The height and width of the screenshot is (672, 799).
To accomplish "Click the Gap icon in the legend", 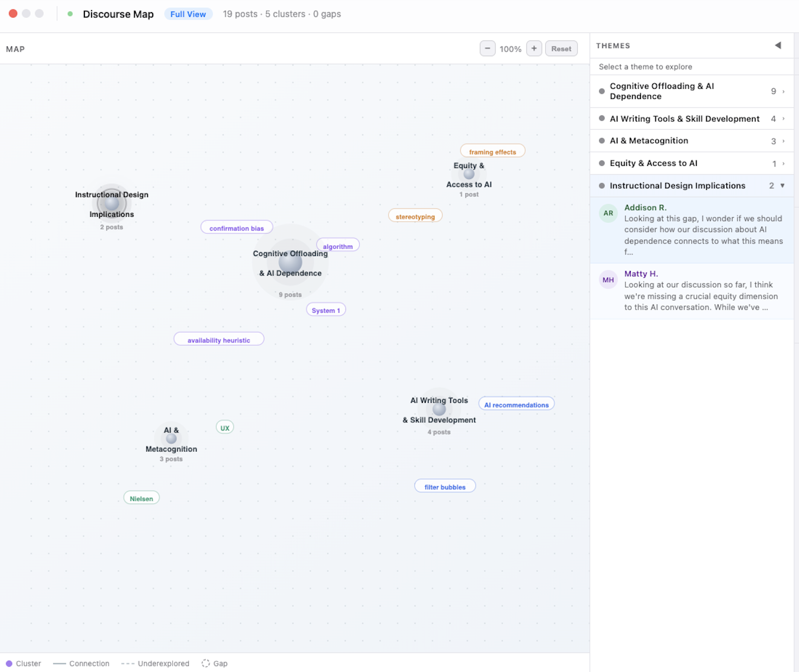I will click(x=206, y=663).
